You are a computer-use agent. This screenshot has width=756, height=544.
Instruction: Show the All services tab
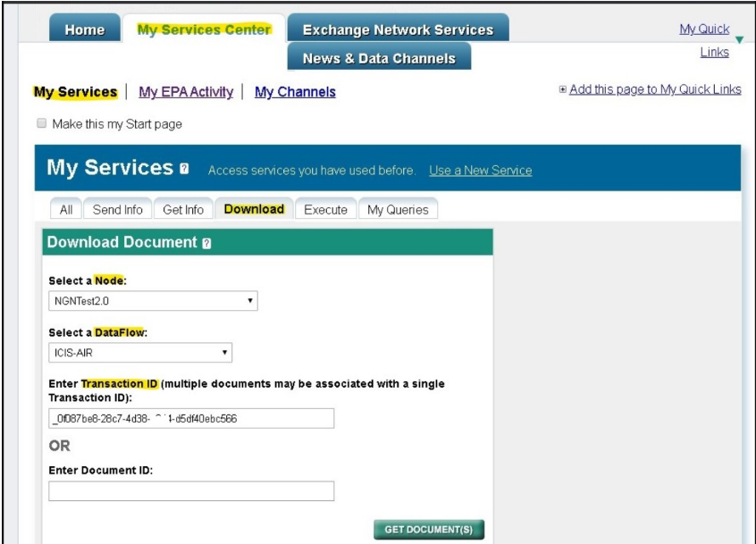pos(66,210)
